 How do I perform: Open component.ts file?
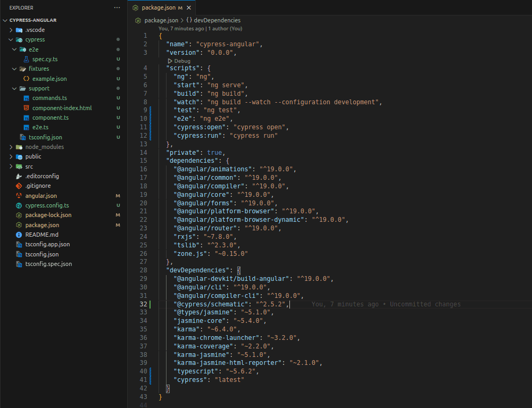coord(51,118)
